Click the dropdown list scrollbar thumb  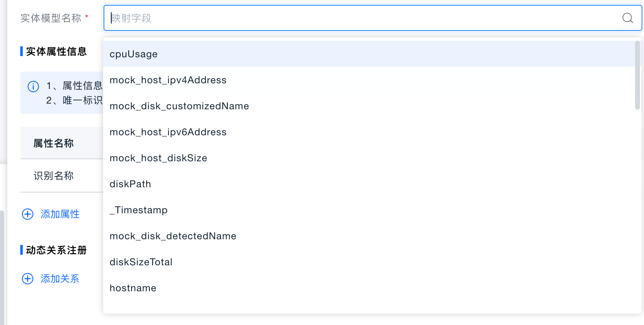tap(637, 75)
